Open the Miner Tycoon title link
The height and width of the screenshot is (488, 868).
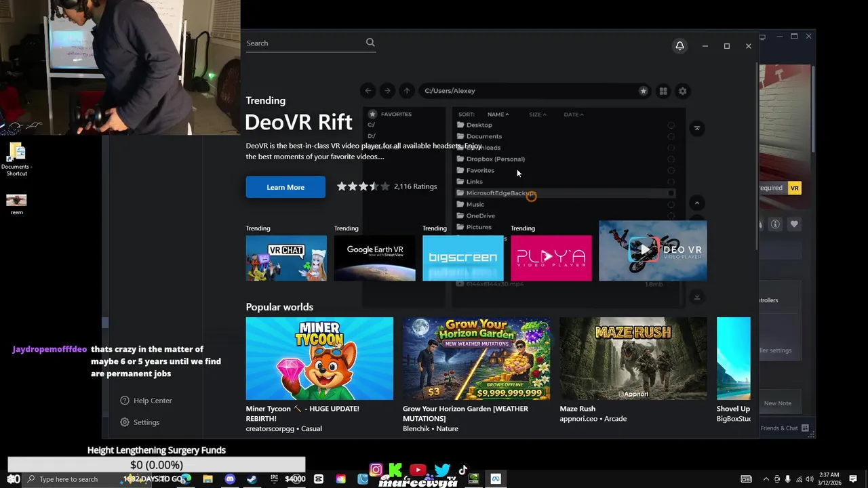click(x=302, y=413)
